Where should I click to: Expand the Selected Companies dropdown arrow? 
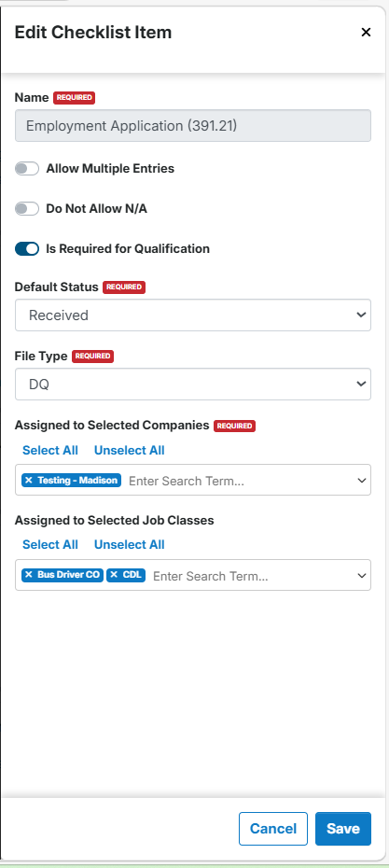[362, 481]
